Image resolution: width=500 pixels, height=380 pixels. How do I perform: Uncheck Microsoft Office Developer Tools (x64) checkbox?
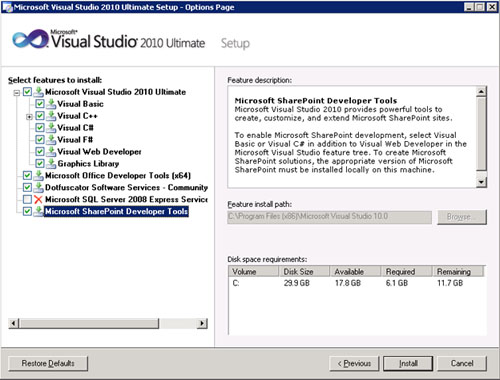click(x=27, y=175)
